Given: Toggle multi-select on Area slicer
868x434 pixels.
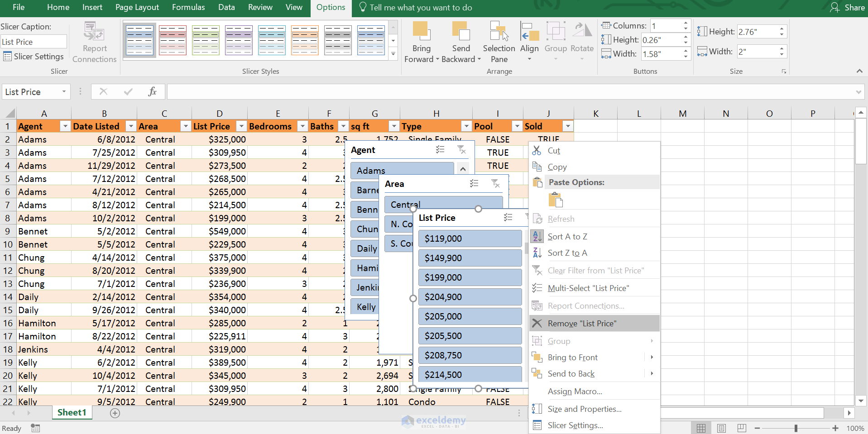Looking at the screenshot, I should (474, 183).
